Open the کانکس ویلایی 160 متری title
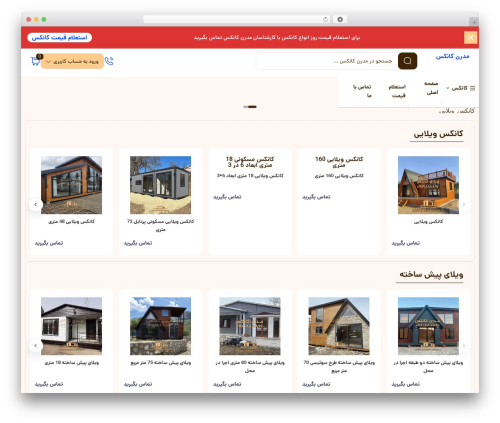The width and height of the screenshot is (500, 423). [x=339, y=162]
